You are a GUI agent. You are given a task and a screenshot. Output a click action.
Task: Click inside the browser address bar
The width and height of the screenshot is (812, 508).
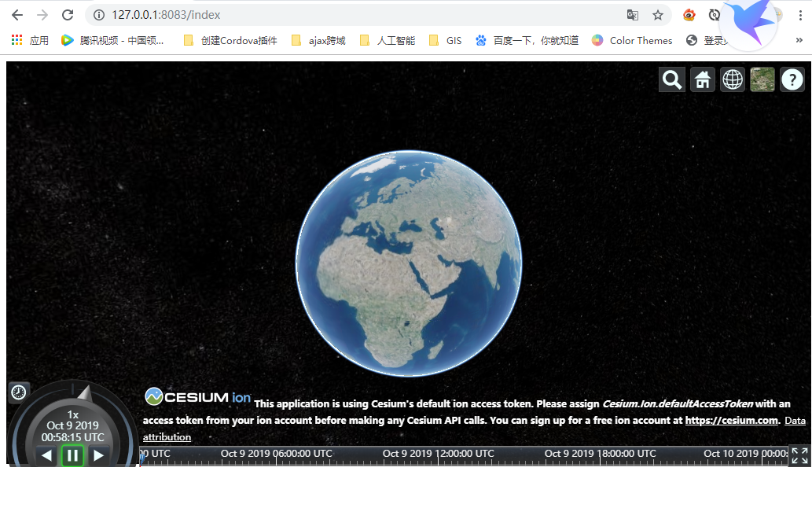tap(314, 14)
